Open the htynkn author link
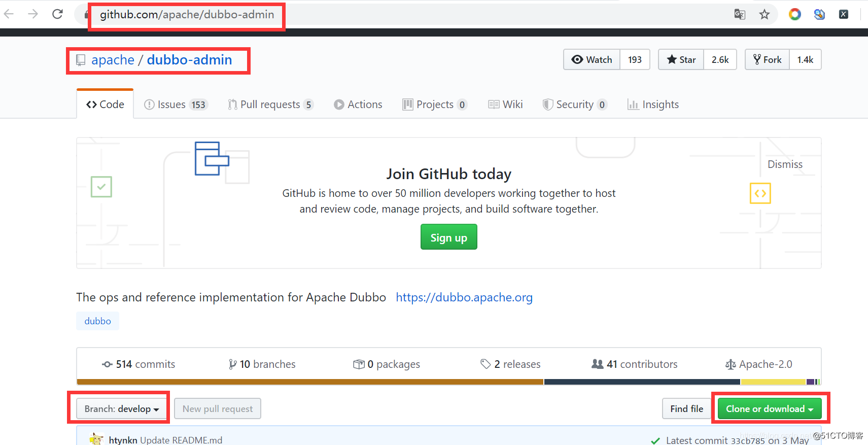The width and height of the screenshot is (868, 445). point(123,440)
